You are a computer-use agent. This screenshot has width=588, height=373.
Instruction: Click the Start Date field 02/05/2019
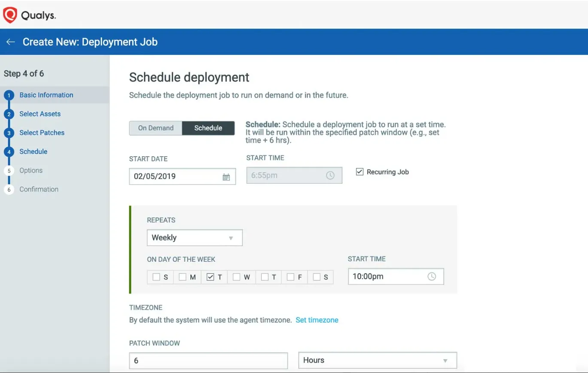tap(183, 176)
